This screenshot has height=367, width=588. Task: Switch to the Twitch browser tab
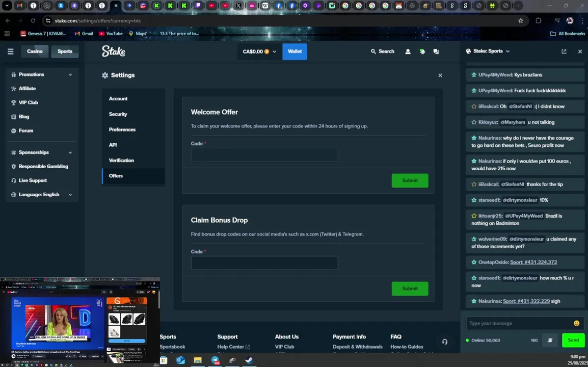pyautogui.click(x=198, y=6)
